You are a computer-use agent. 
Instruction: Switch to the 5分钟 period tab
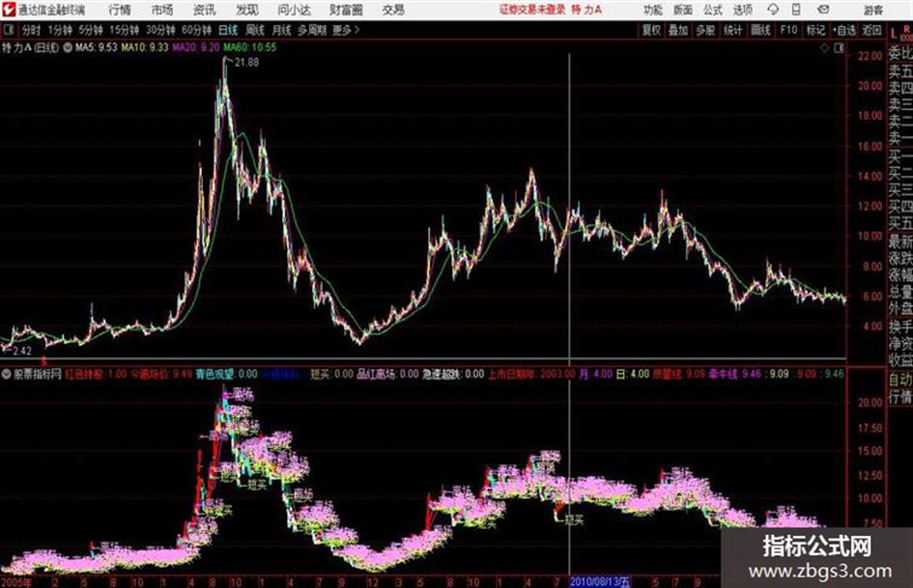[x=91, y=30]
